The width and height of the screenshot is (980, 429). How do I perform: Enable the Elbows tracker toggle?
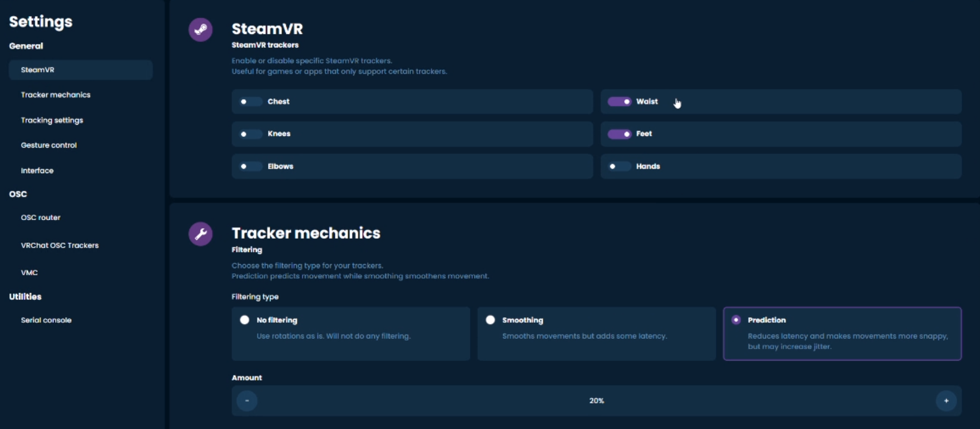point(250,166)
